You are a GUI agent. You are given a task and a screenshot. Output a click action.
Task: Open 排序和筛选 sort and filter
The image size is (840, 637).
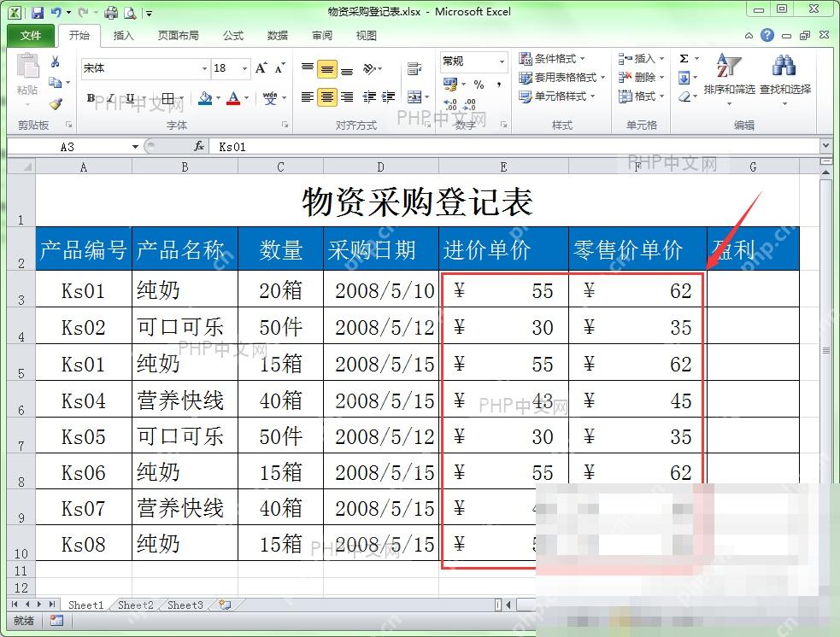(729, 79)
